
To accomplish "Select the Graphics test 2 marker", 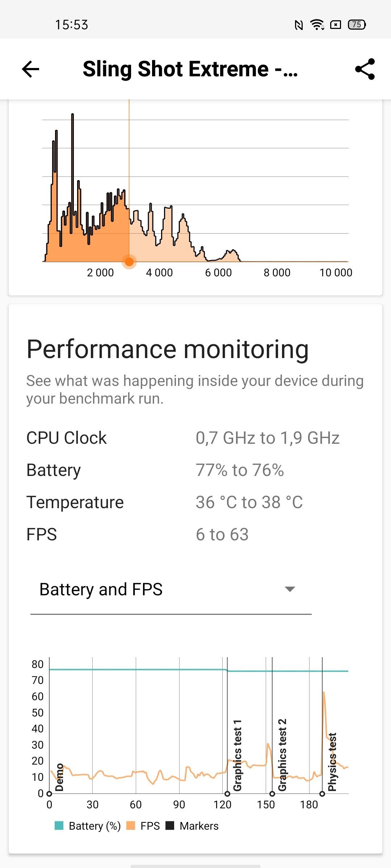I will pos(272,794).
